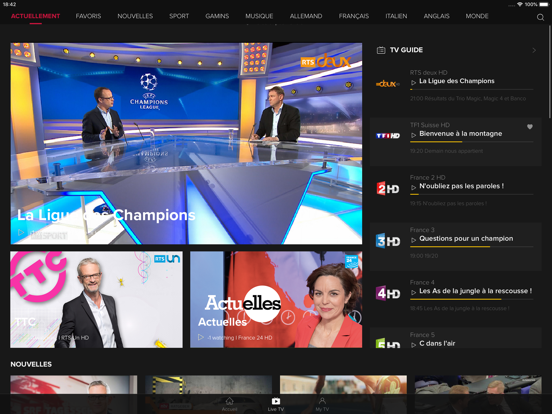
Task: Select the Anglais language tab
Action: 437,16
